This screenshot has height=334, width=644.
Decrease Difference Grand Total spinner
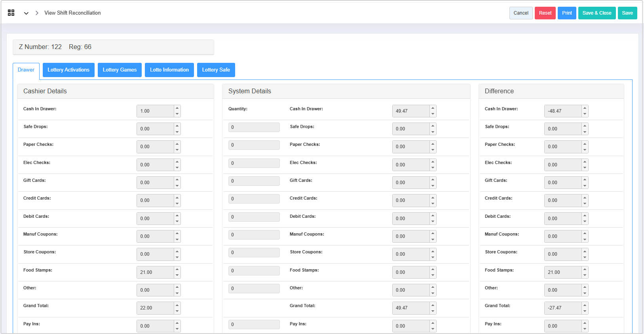[x=585, y=311]
